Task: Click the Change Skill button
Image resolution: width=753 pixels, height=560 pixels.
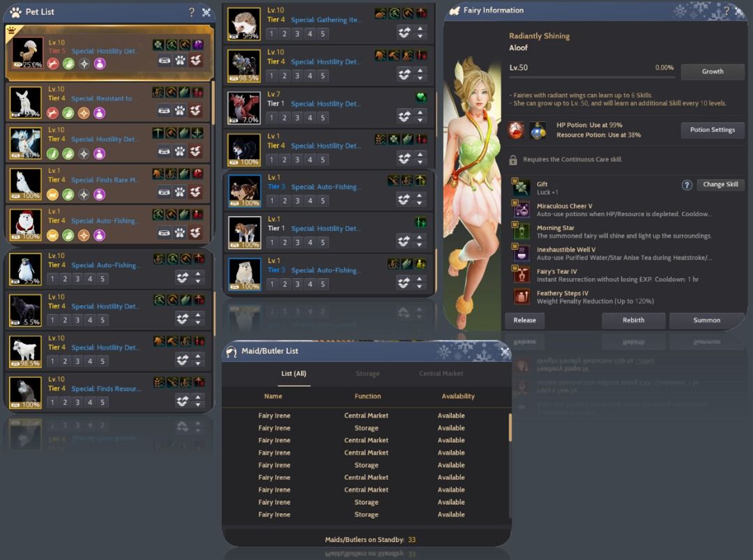Action: click(720, 184)
